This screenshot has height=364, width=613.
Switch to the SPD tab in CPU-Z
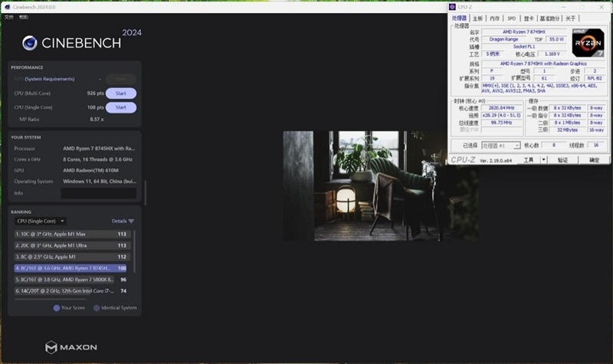(x=511, y=18)
